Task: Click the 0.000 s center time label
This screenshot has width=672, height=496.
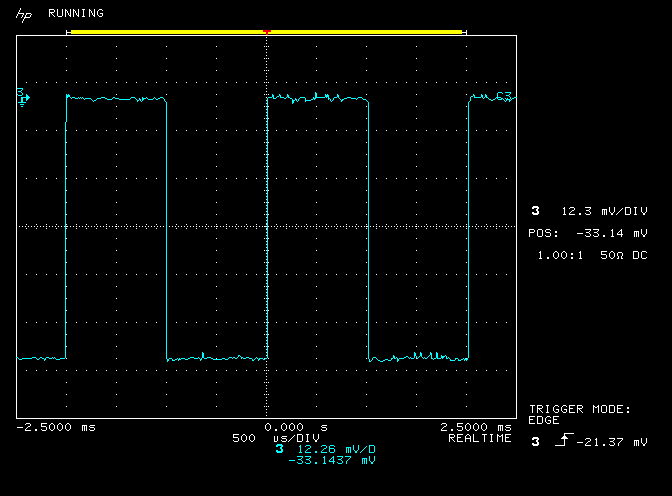Action: click(x=296, y=427)
